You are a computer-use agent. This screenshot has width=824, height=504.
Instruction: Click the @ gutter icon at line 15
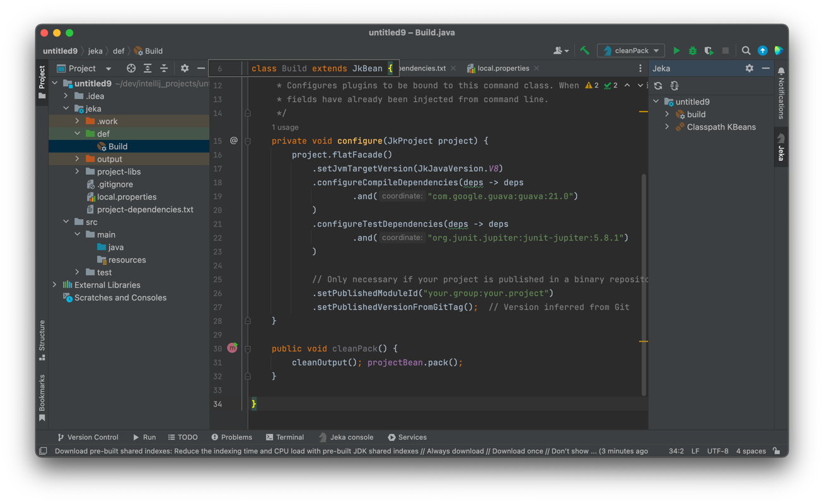(x=233, y=140)
